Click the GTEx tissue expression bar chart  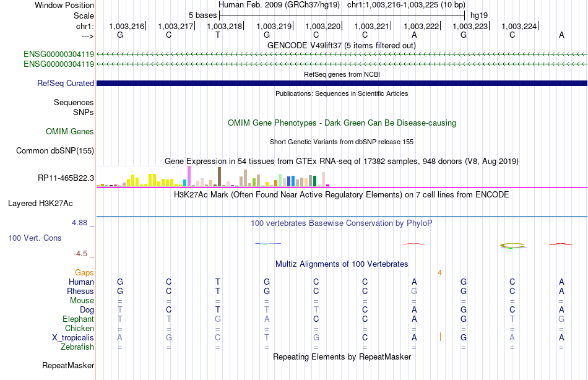click(x=213, y=176)
